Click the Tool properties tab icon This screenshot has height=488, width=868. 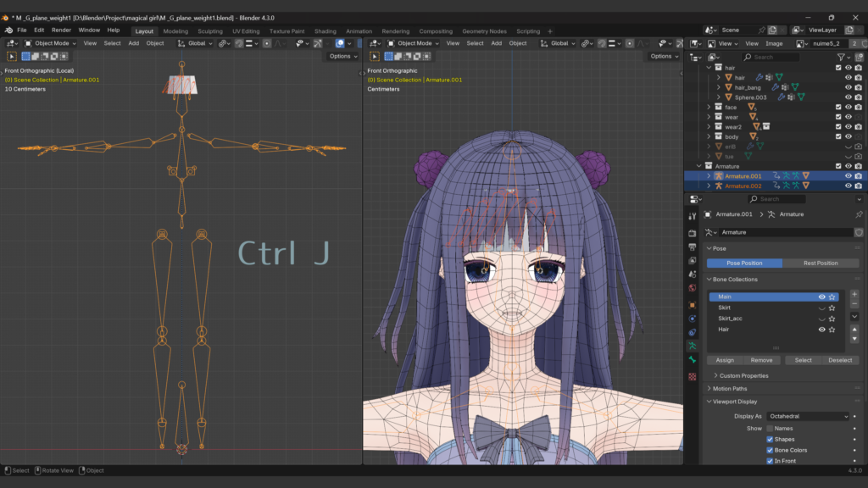click(x=693, y=217)
